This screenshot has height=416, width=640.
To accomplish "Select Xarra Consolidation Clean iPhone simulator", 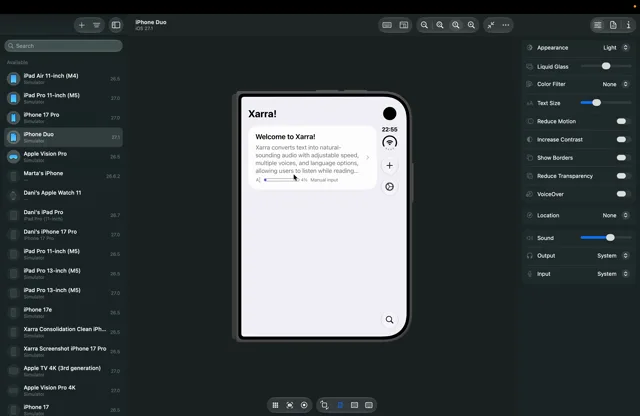I will click(x=63, y=332).
